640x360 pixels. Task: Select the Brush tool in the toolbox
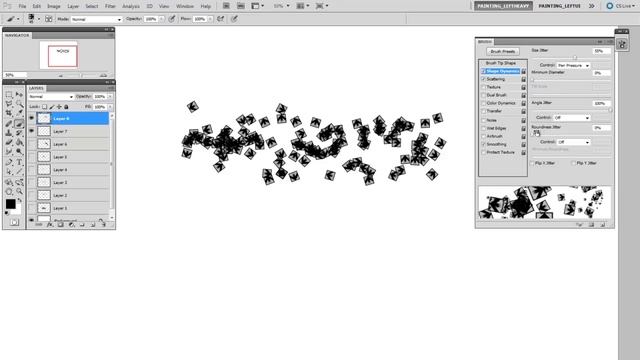pyautogui.click(x=19, y=123)
